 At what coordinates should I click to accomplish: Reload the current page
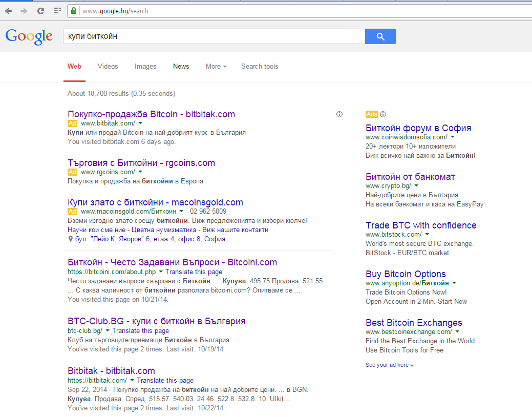41,11
